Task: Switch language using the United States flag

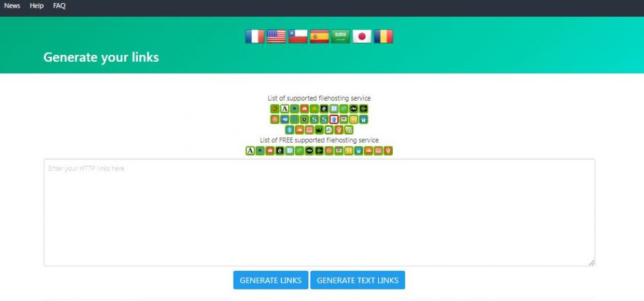Action: click(x=276, y=37)
